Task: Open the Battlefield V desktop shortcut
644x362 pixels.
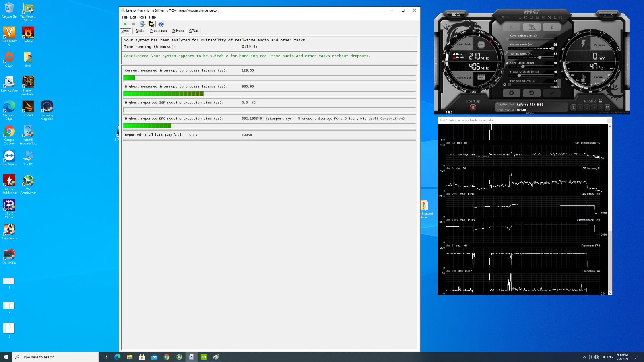Action: (9, 36)
